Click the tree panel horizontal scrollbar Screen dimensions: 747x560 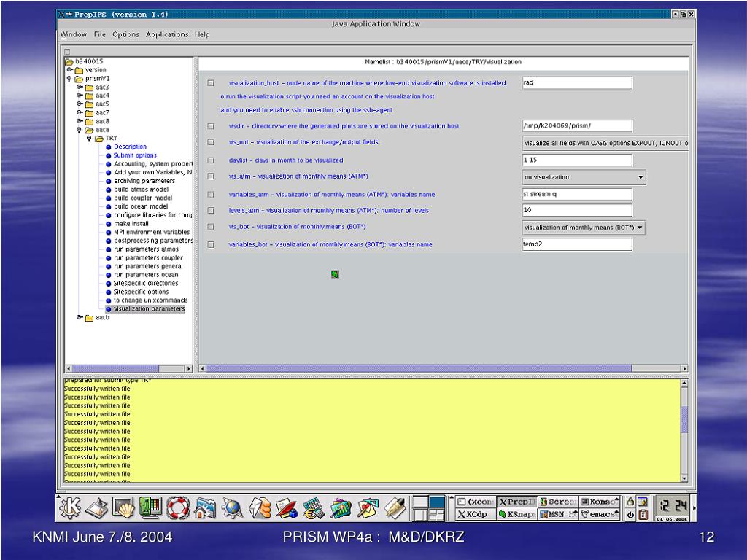[128, 368]
